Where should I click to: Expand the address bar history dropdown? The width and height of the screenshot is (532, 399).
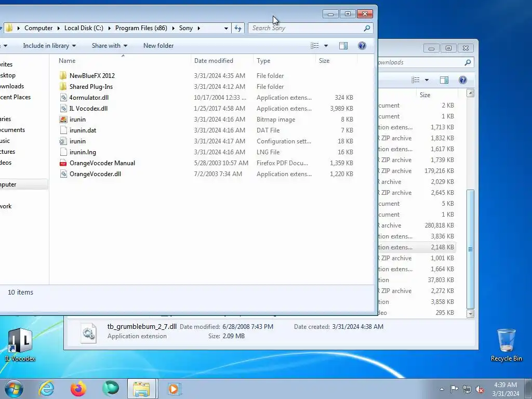pos(226,28)
